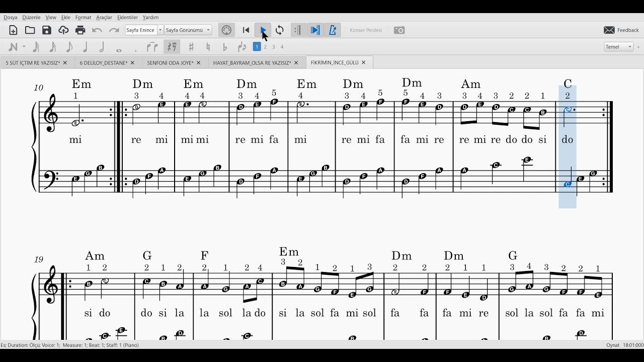Upload the score with the cloud icon

click(63, 30)
